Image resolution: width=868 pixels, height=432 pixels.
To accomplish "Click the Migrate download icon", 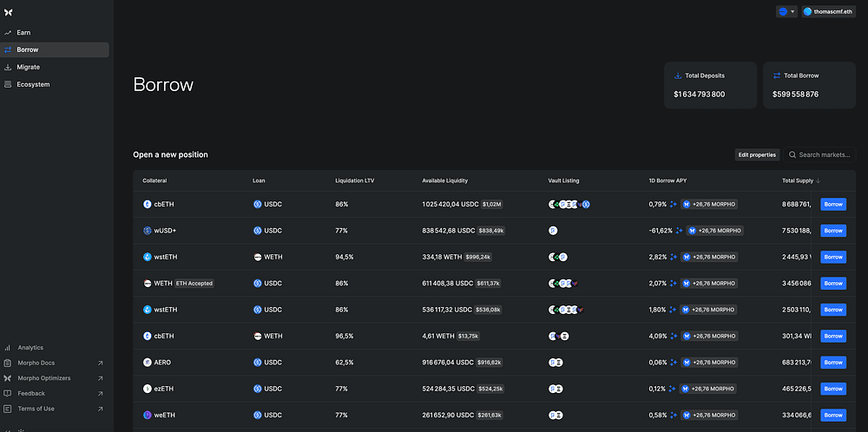I will (x=8, y=67).
